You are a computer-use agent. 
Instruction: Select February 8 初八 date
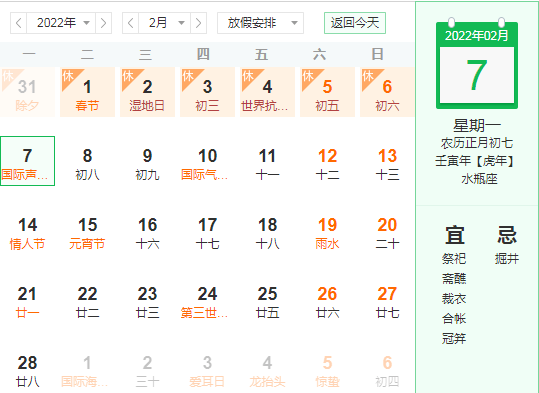click(x=87, y=161)
